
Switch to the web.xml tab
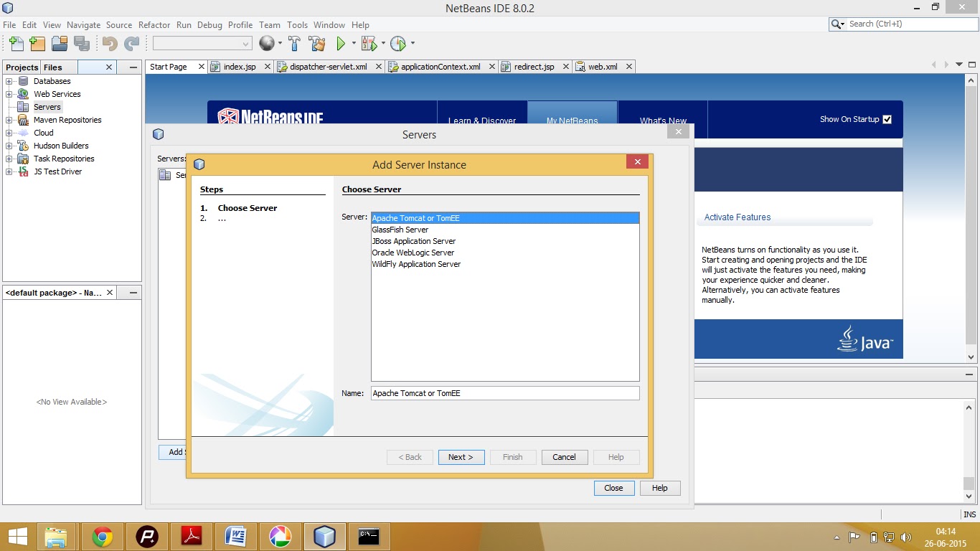point(603,66)
